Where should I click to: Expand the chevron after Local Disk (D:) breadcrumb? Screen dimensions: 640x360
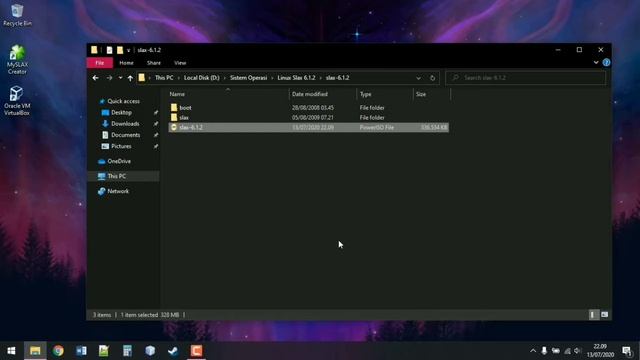224,78
